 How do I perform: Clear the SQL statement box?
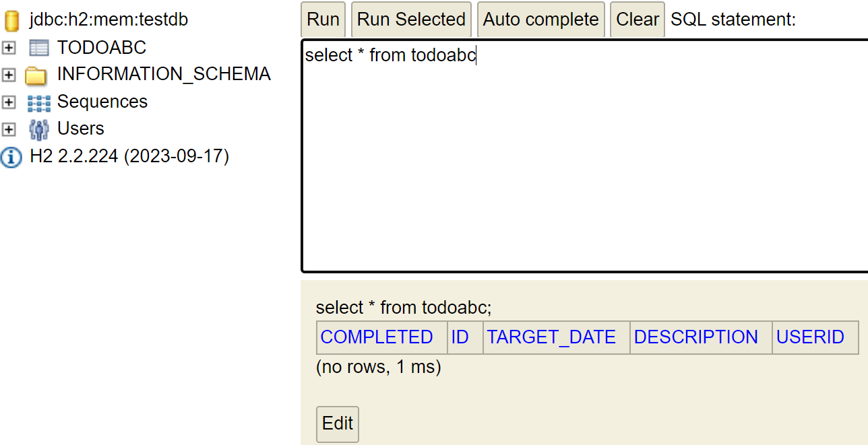click(638, 19)
